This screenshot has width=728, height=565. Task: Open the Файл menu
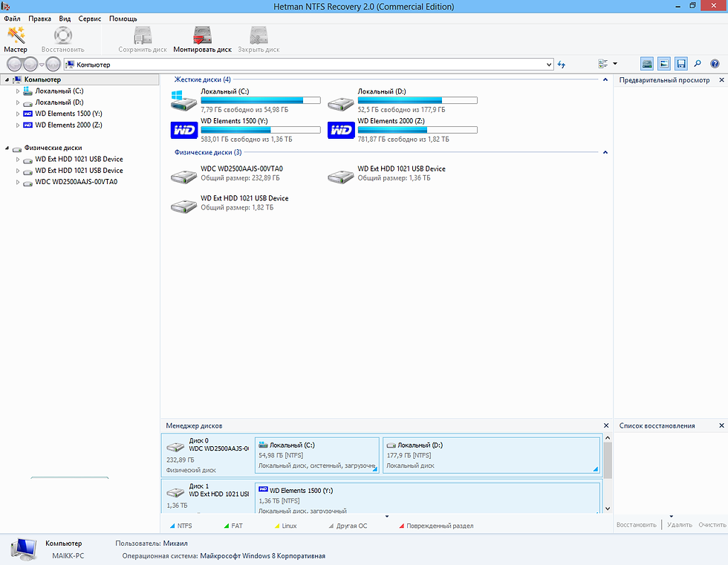(x=12, y=19)
